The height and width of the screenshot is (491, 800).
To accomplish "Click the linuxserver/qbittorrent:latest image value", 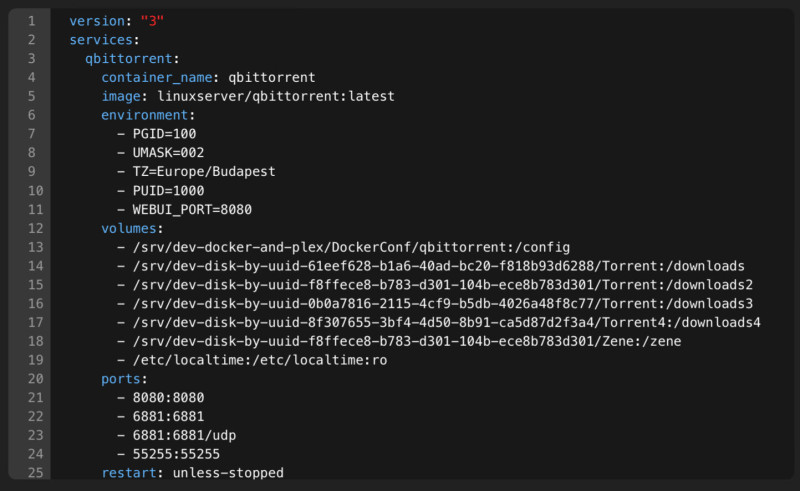I will pos(276,96).
